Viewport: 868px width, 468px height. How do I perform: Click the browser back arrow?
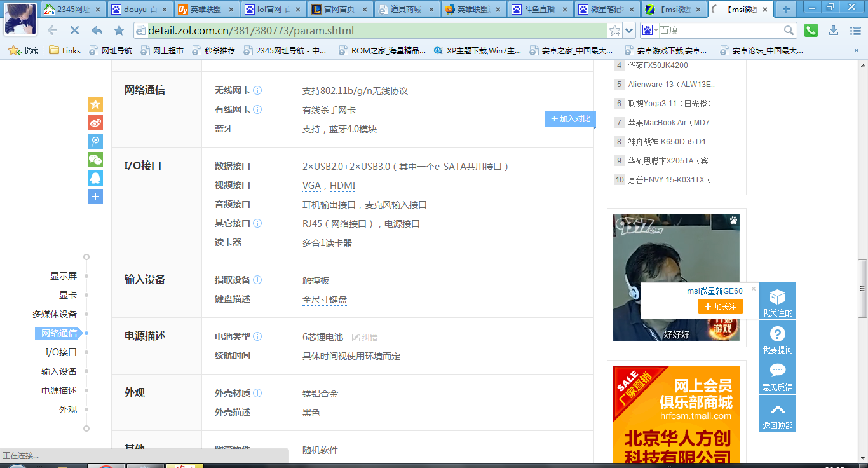coord(52,31)
